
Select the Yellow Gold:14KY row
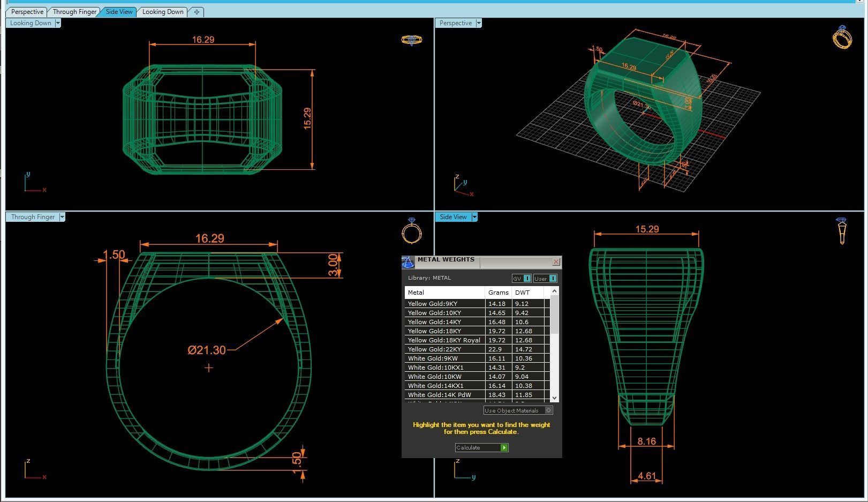click(478, 322)
